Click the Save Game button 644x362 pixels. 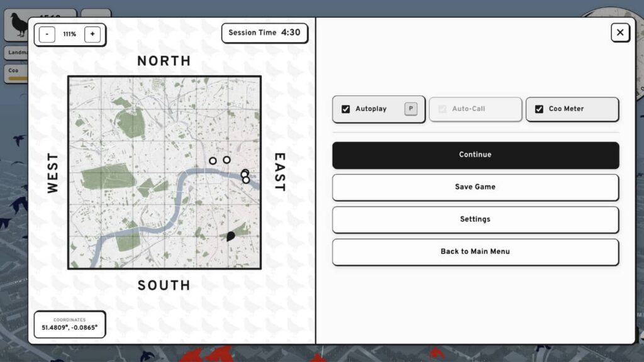pyautogui.click(x=475, y=187)
